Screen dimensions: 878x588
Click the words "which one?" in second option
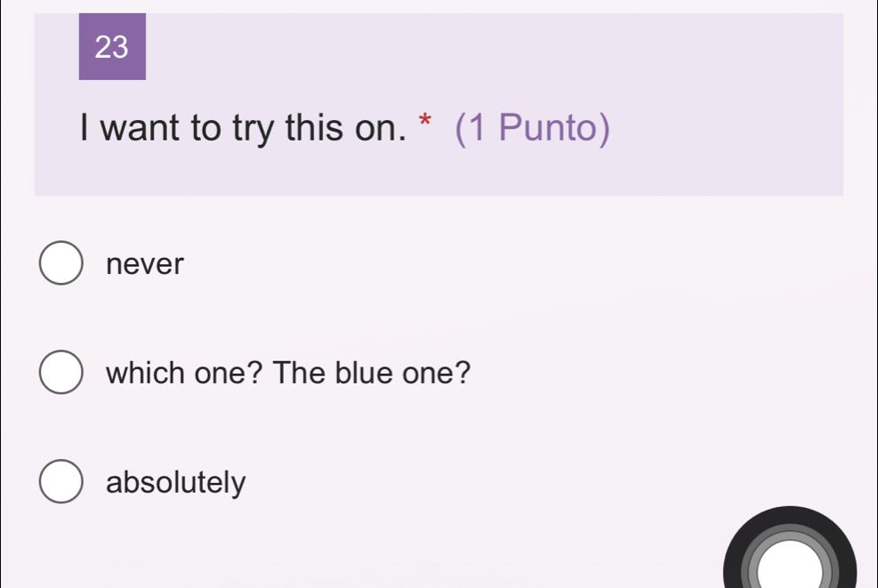coord(184,373)
